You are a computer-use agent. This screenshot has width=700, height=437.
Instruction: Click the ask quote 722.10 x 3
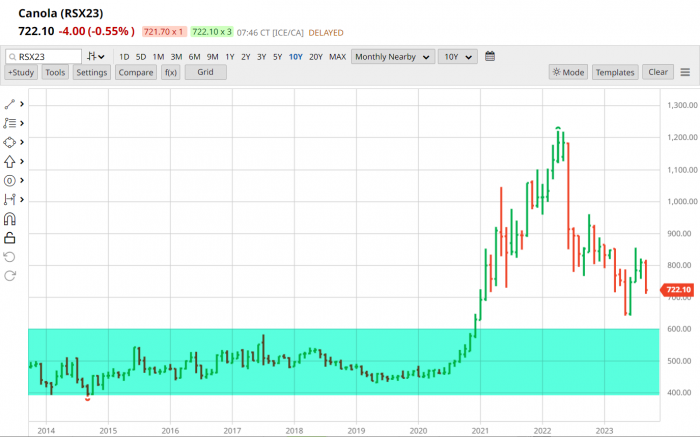(x=212, y=32)
